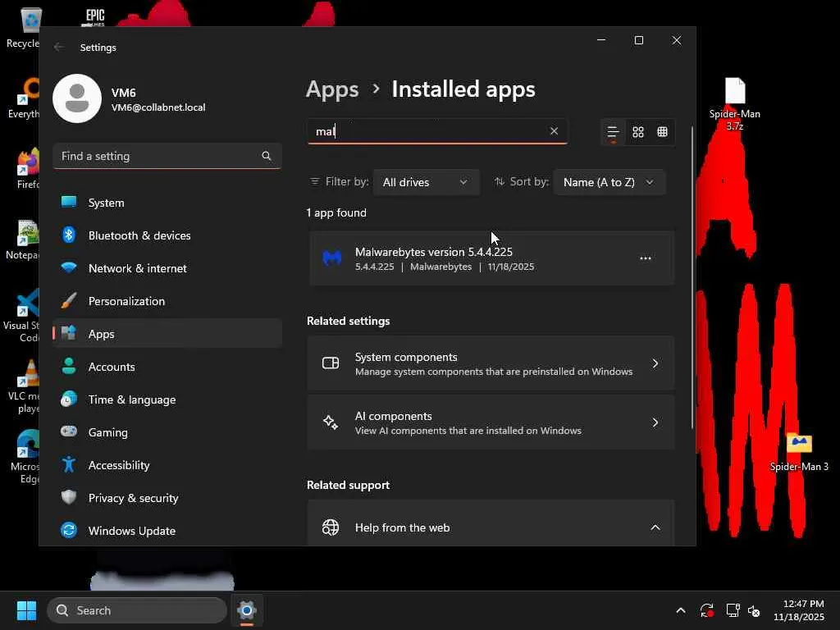The height and width of the screenshot is (630, 840).
Task: Click the content area vertical scrollbar
Action: coord(692,277)
